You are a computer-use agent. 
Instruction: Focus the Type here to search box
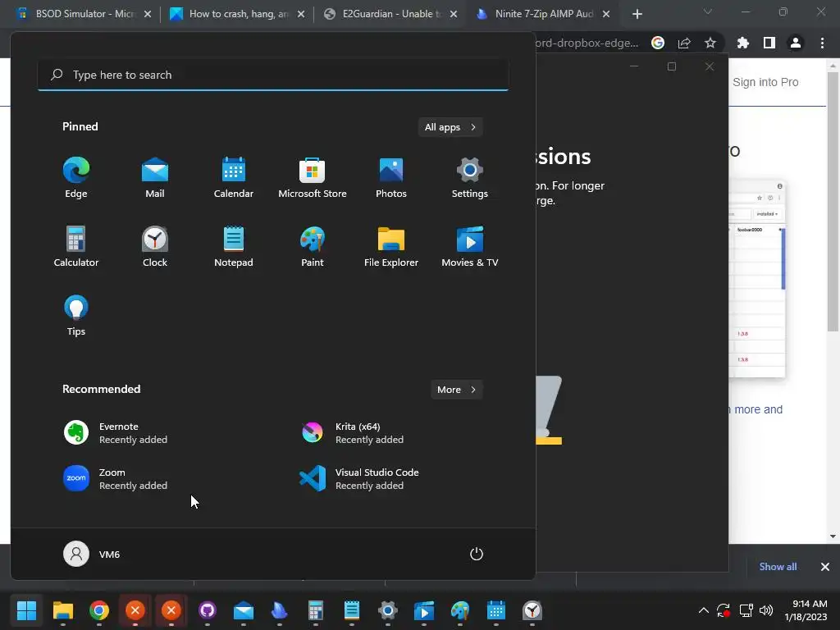pyautogui.click(x=273, y=75)
